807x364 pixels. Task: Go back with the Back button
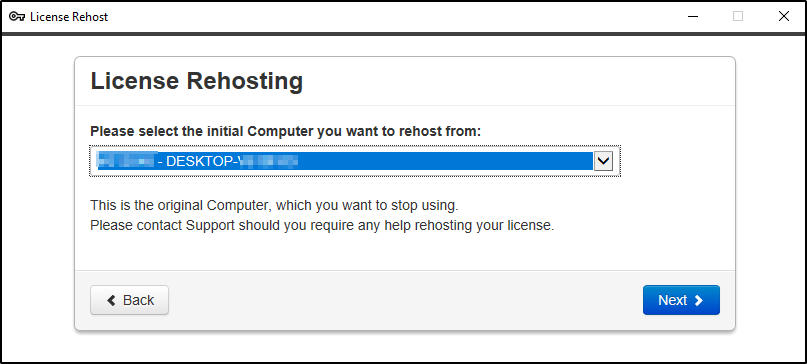point(129,300)
